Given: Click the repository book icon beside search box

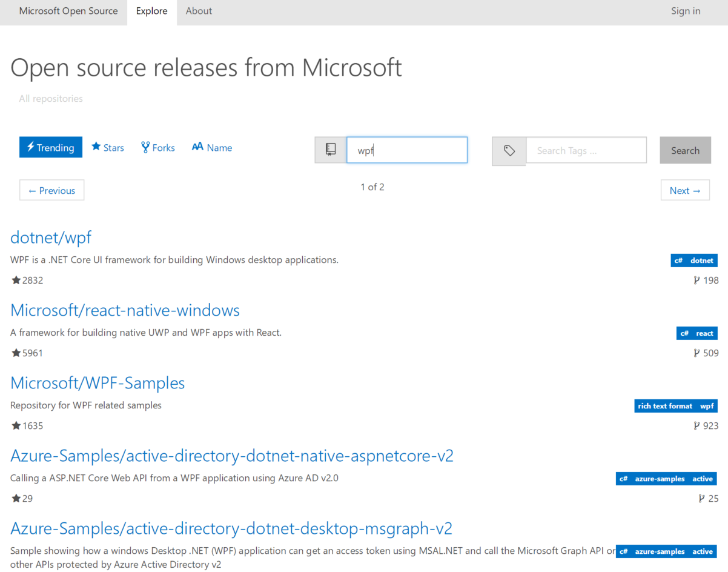Looking at the screenshot, I should point(331,150).
